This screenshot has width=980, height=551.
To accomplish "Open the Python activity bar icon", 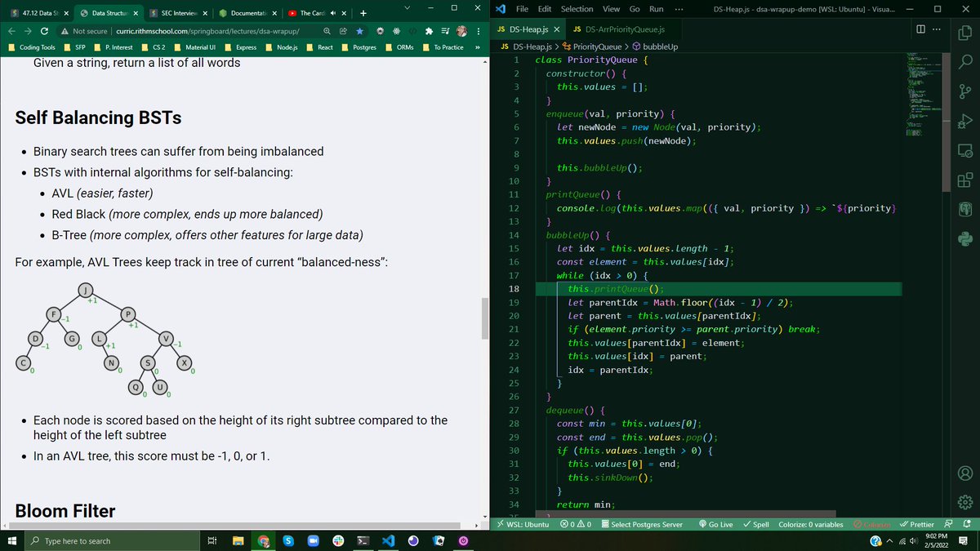I will pos(964,239).
